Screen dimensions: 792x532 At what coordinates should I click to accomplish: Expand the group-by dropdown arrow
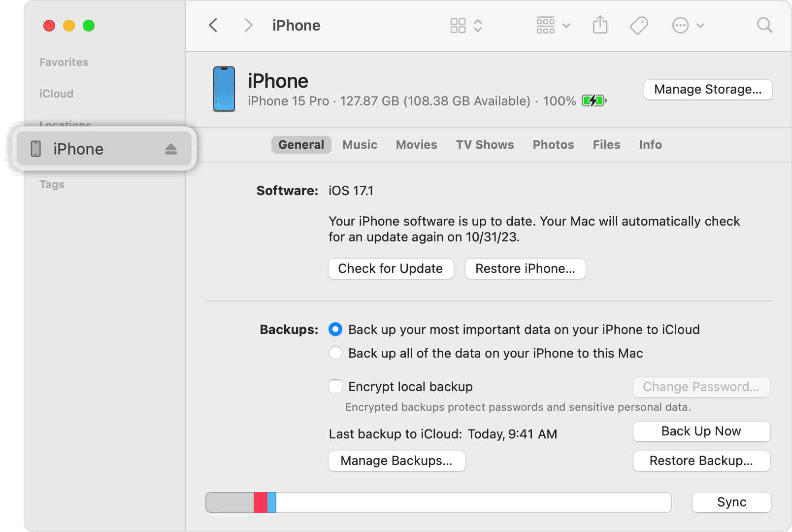click(566, 26)
